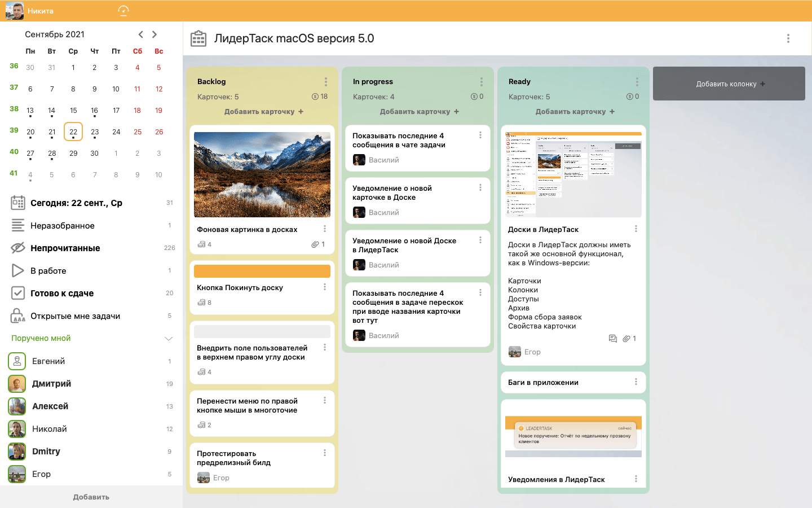Click the checkbox icon beside Готово к сдаче
The image size is (812, 508).
(18, 293)
